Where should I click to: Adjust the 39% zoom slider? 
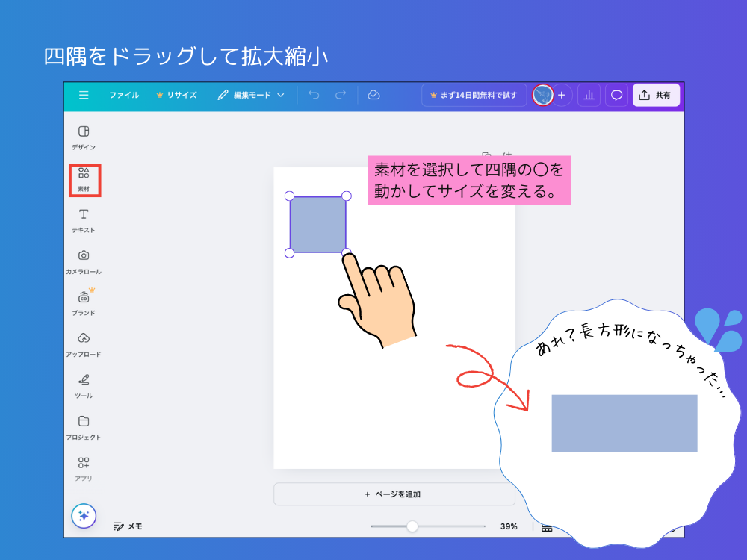point(413,526)
